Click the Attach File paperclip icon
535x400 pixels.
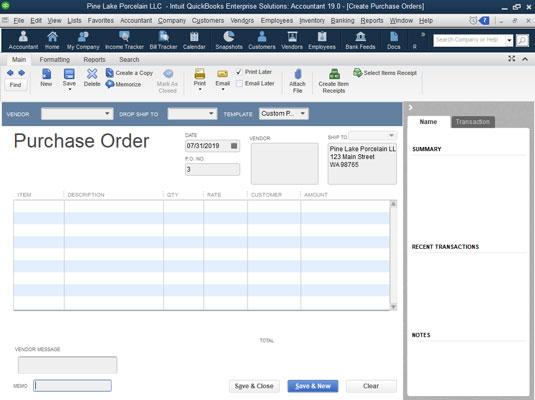tap(298, 74)
